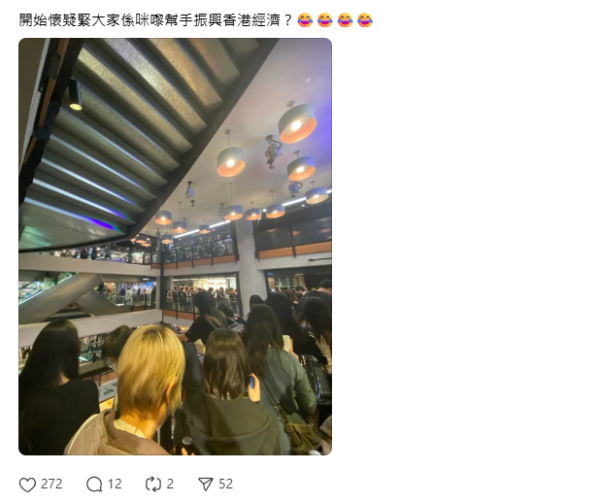Click the 12 replies count
This screenshot has width=600, height=503.
114,484
